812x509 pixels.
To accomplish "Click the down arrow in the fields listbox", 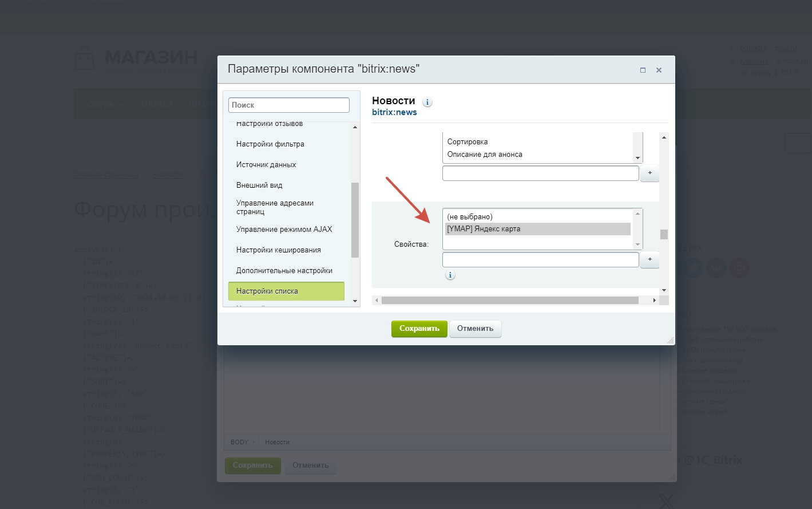I will 637,158.
